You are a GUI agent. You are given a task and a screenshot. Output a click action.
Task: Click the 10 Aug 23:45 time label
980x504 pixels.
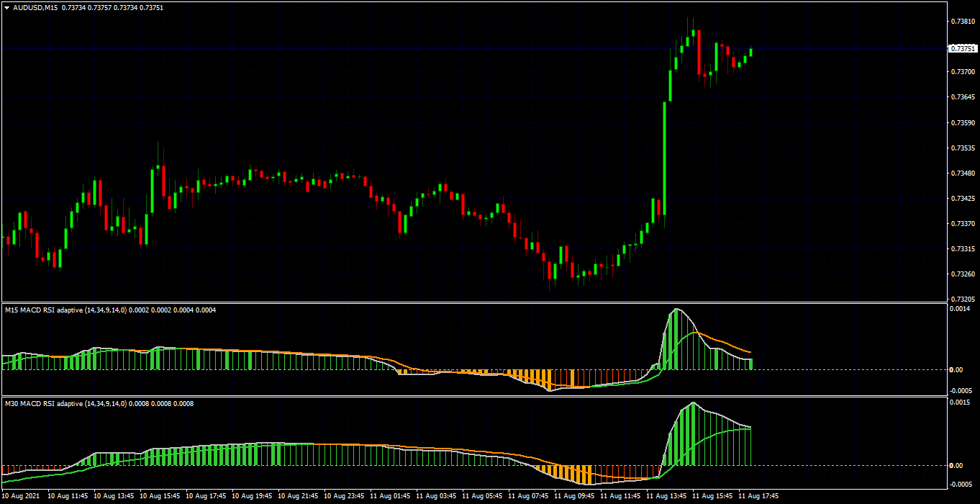pos(343,496)
